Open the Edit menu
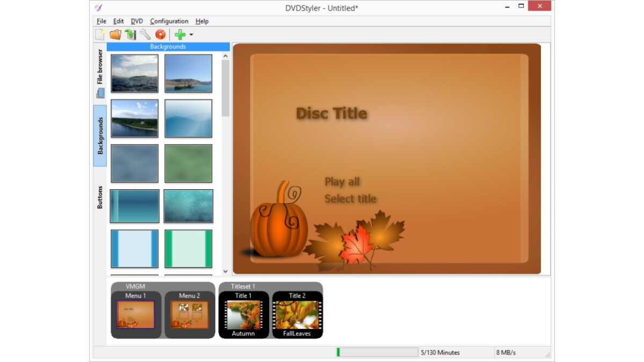This screenshot has width=644, height=362. [119, 21]
